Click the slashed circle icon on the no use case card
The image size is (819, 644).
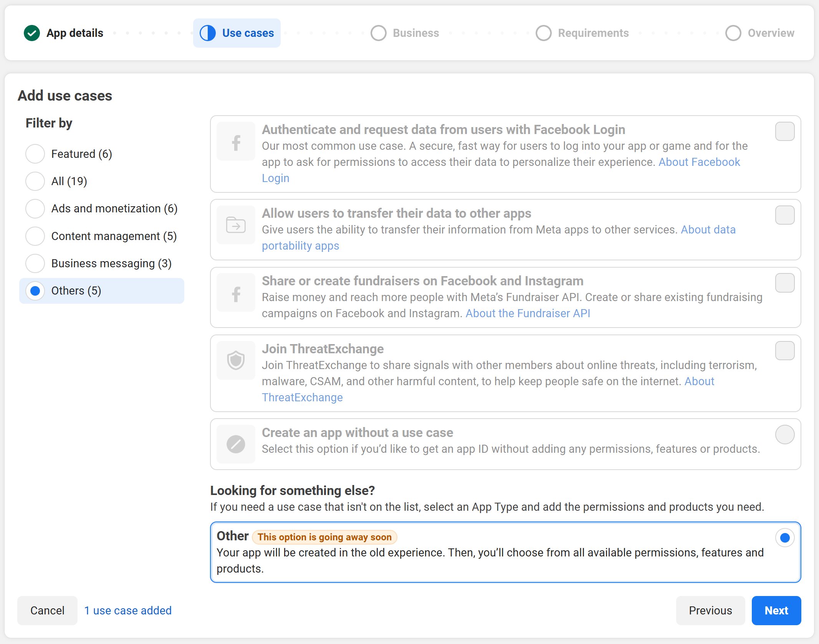pyautogui.click(x=236, y=444)
